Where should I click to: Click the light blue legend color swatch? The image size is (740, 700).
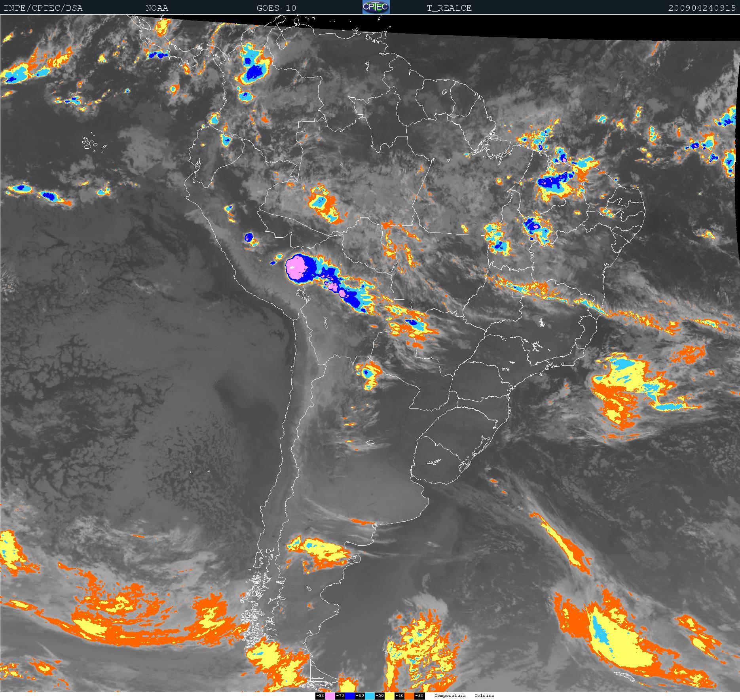click(x=370, y=696)
